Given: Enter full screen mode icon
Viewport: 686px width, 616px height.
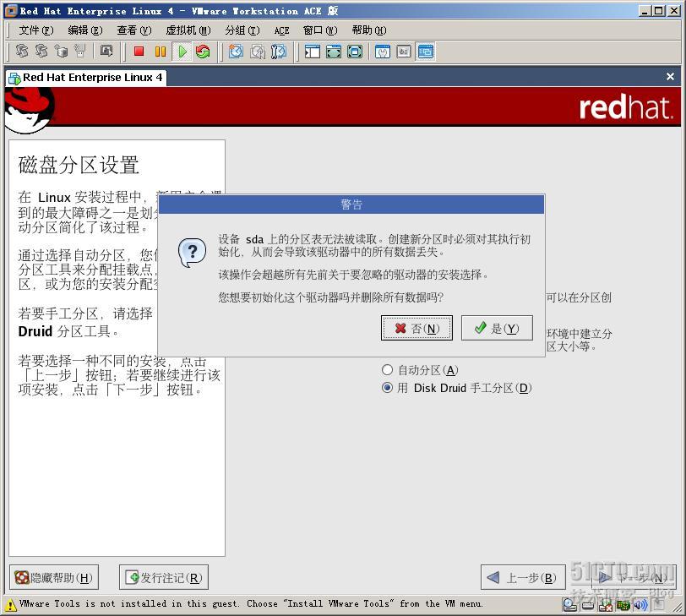Looking at the screenshot, I should (354, 52).
